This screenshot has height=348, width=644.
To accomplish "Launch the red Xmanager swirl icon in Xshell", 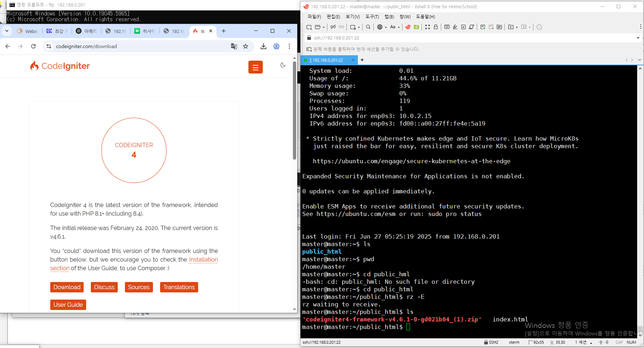I will (408, 27).
